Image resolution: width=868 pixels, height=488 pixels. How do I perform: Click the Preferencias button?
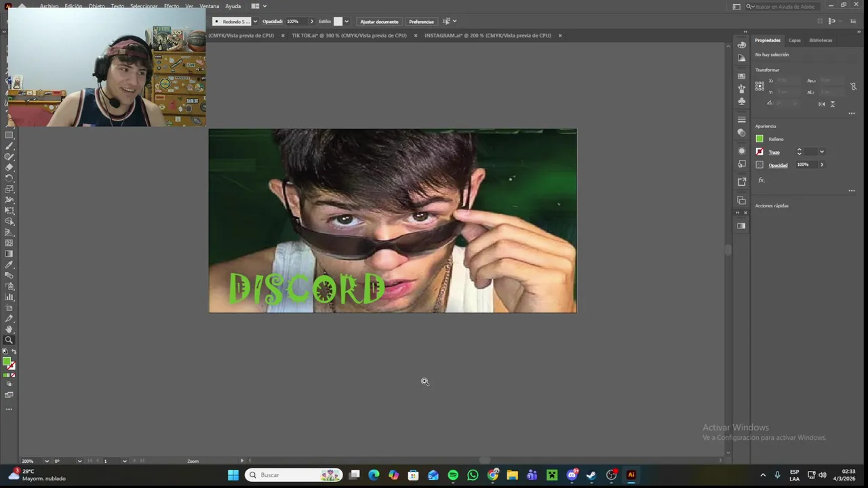click(421, 22)
